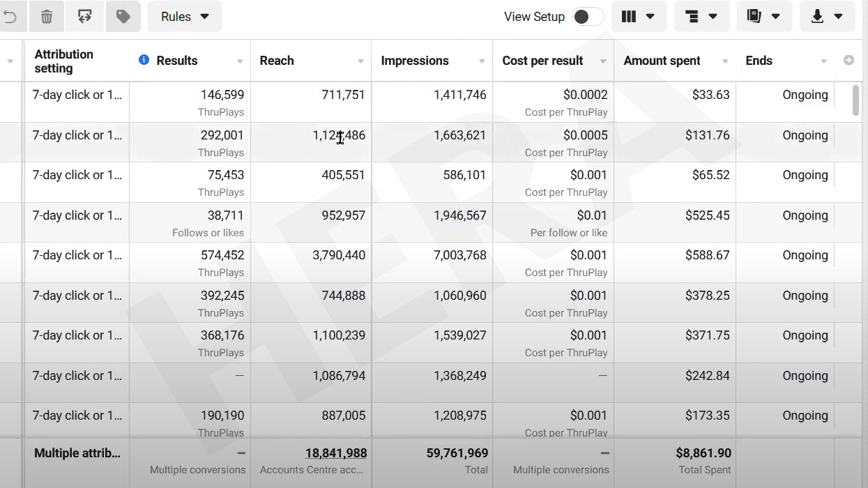This screenshot has width=868, height=488.
Task: Select the results value 190,190
Action: click(222, 415)
